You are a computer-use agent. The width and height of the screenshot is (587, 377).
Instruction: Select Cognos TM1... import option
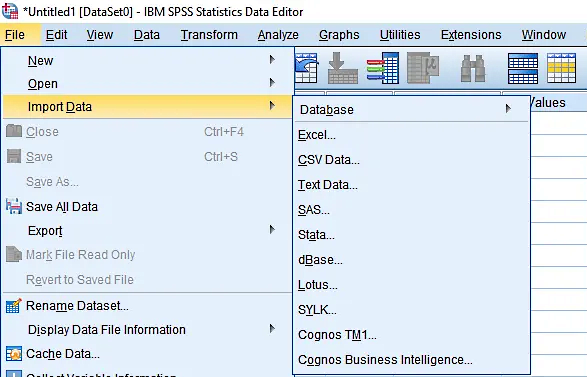coord(411,335)
